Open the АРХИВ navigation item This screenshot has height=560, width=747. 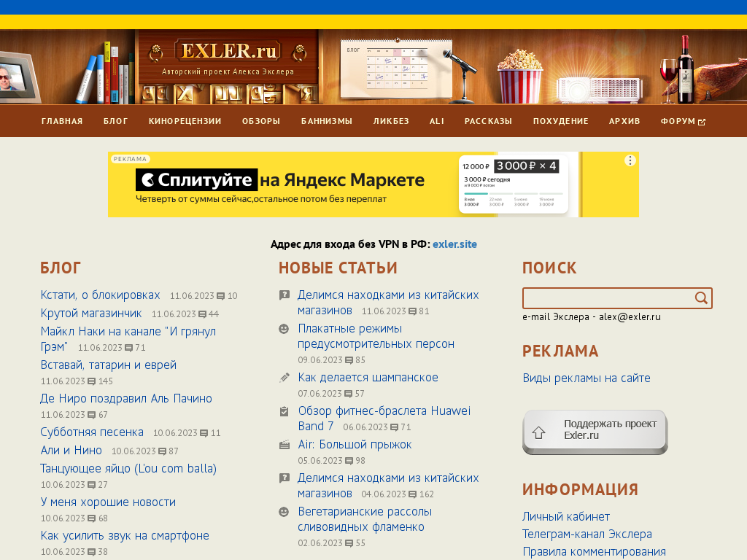coord(624,122)
